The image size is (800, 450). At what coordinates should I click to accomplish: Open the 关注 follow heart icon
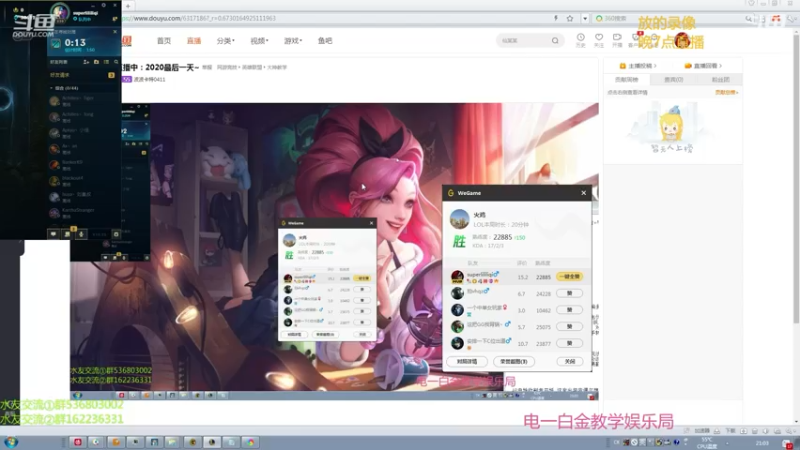[599, 40]
